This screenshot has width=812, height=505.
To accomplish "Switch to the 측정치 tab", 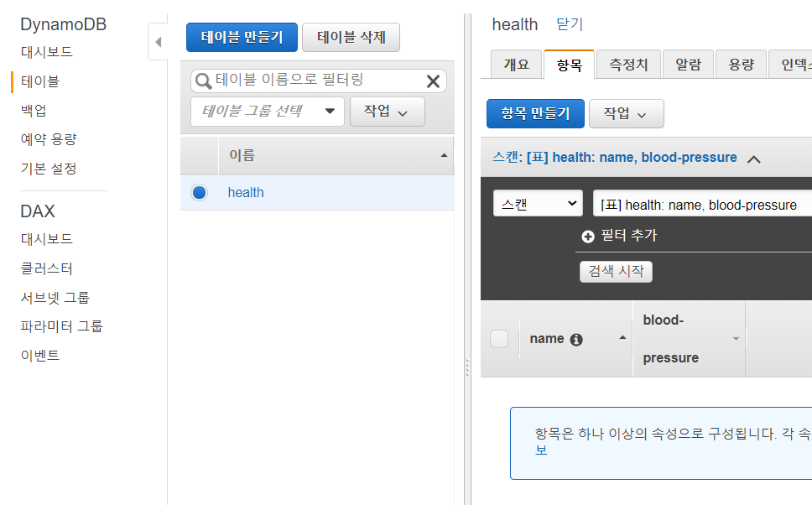I will pos(628,65).
